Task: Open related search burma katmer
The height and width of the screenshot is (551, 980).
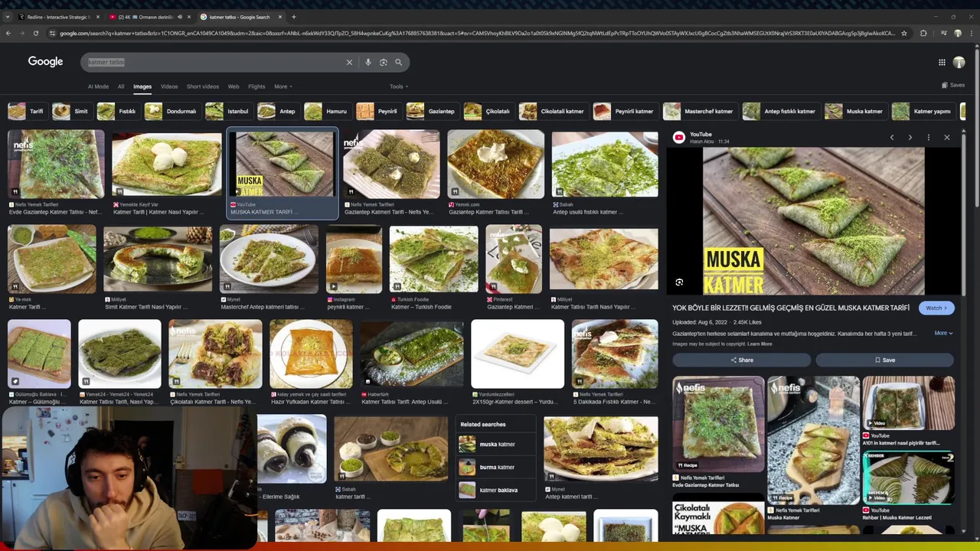Action: click(x=496, y=467)
